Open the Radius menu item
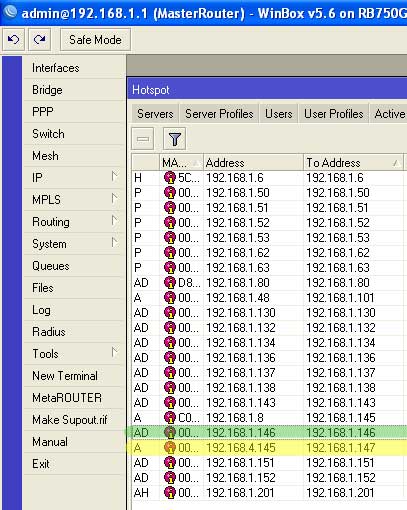 pos(73,332)
